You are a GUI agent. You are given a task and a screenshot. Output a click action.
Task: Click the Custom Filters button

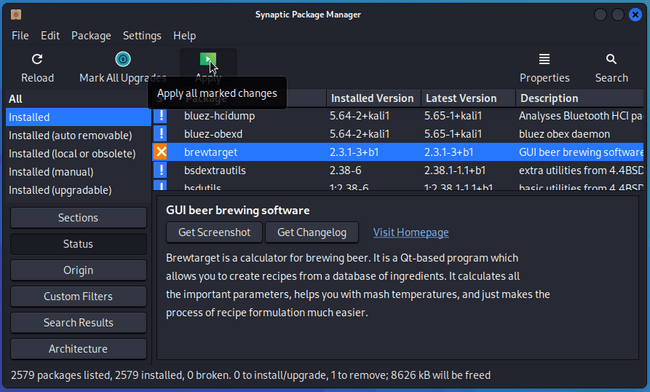[78, 297]
